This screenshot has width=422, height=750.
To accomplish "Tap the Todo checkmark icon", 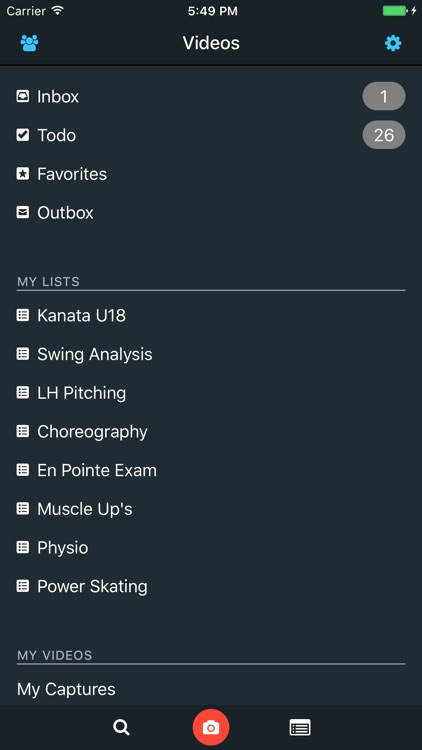I will click(22, 135).
